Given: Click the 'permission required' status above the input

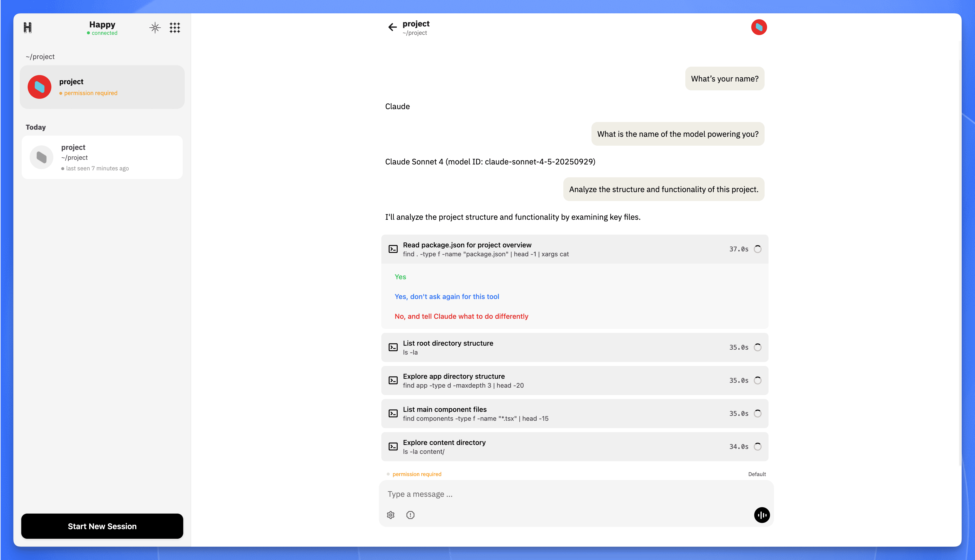Looking at the screenshot, I should pos(417,474).
